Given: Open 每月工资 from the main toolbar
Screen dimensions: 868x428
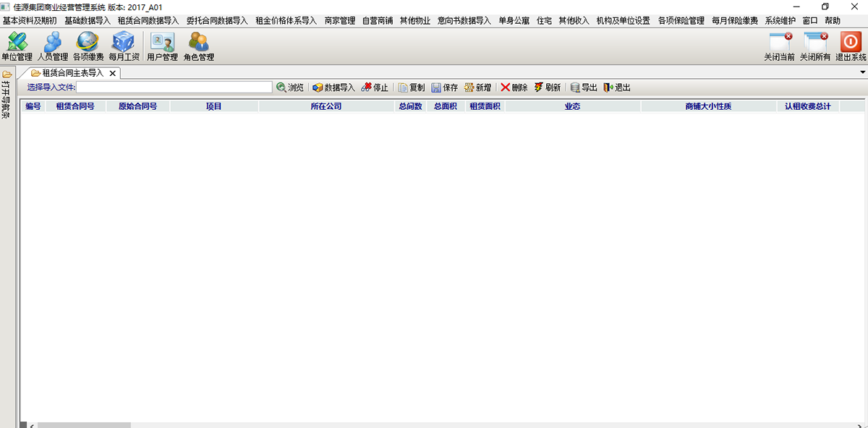Looking at the screenshot, I should point(124,46).
